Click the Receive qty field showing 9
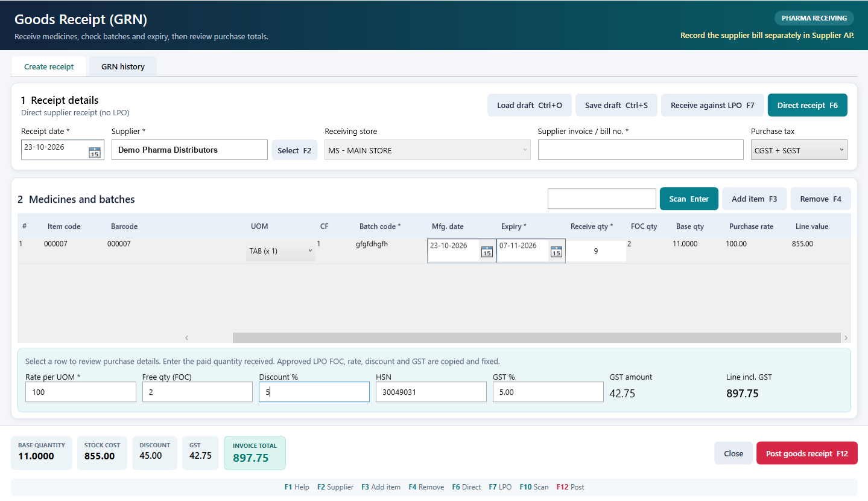 point(596,251)
